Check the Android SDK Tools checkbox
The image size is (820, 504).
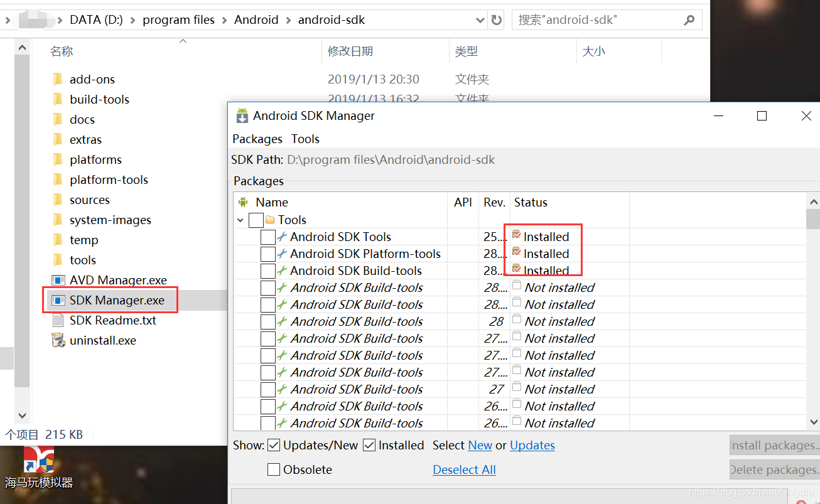click(268, 237)
